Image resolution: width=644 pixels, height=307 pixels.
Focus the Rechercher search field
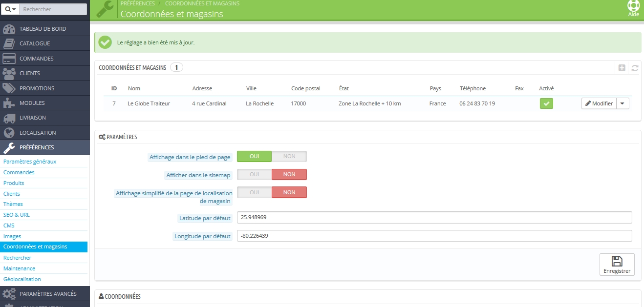point(53,9)
